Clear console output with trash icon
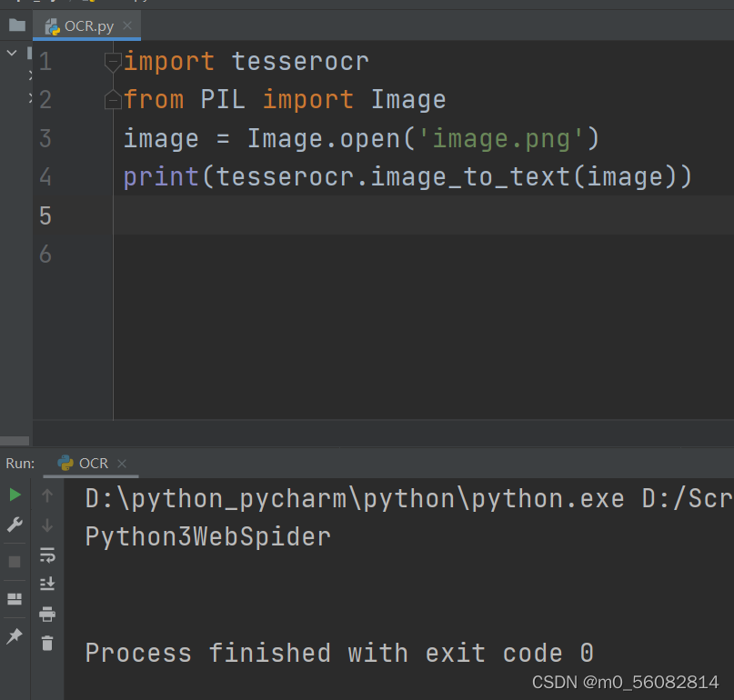This screenshot has height=700, width=734. (47, 644)
